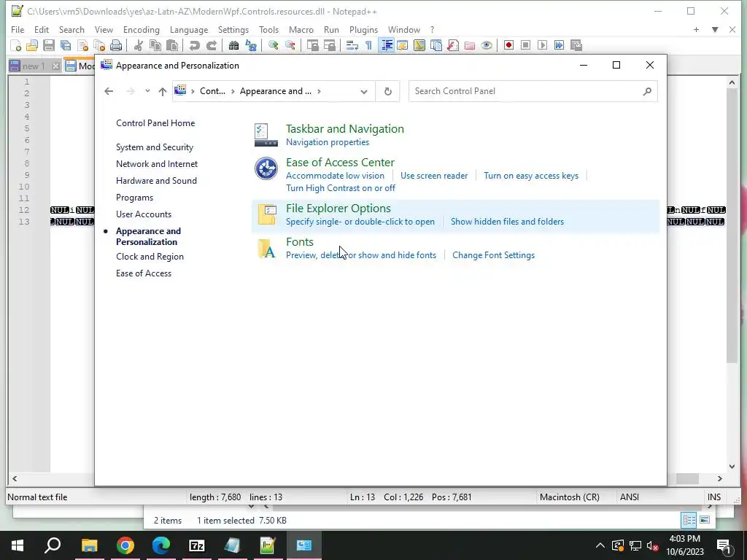Click Notepad++ Zoom Out icon

tap(290, 45)
